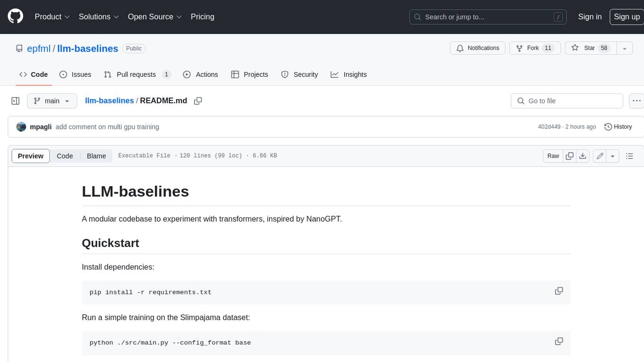The image size is (644, 362).
Task: Switch to the Issues tab
Action: point(75,74)
